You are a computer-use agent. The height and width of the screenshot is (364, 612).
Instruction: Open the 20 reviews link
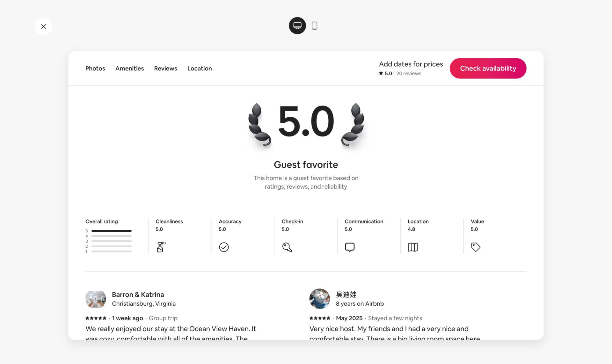(409, 73)
